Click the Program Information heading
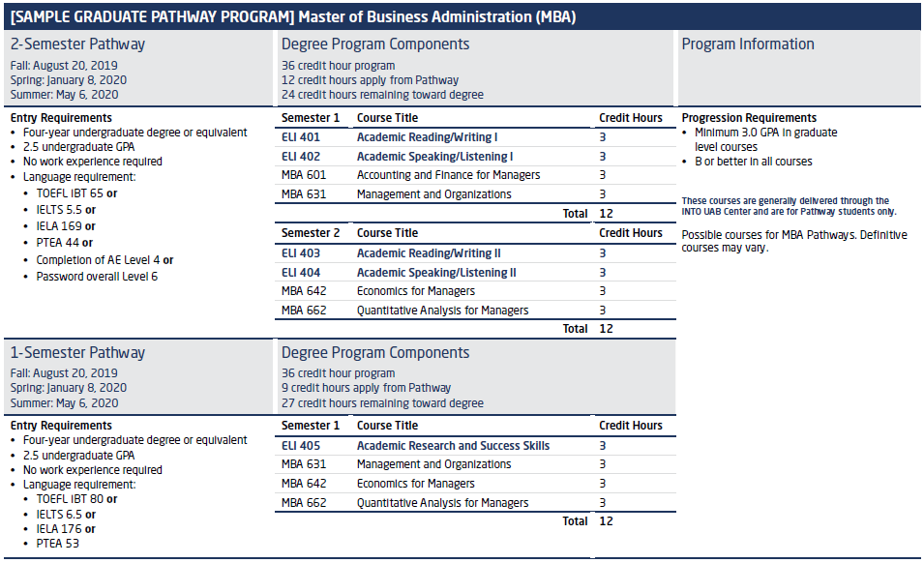The image size is (924, 563). pyautogui.click(x=748, y=44)
